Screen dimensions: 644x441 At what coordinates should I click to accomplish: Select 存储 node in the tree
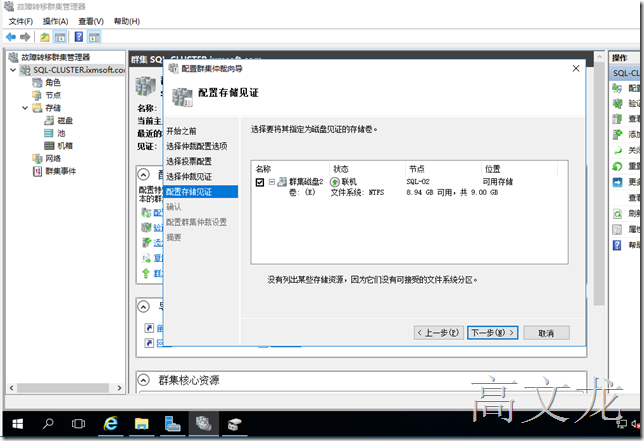(53, 108)
